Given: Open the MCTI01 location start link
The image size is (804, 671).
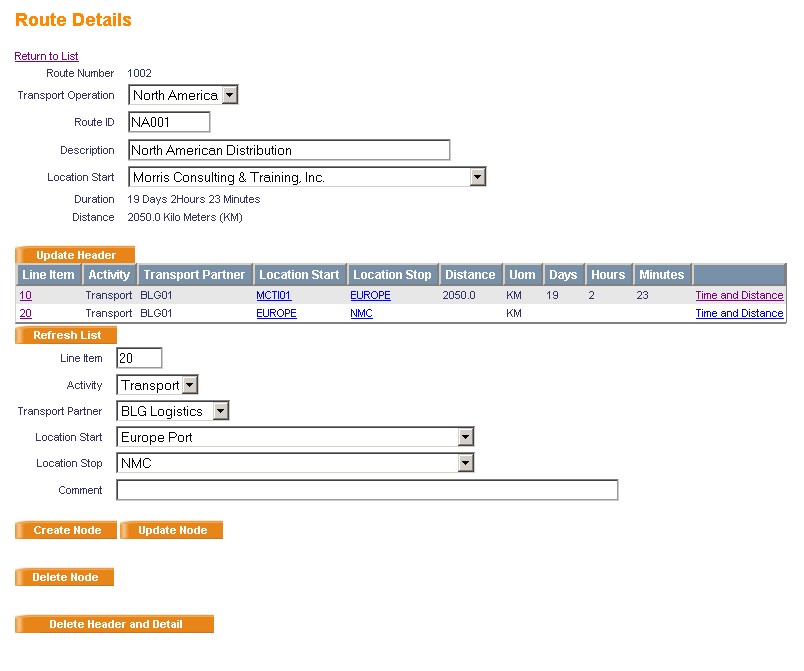Looking at the screenshot, I should pyautogui.click(x=274, y=295).
